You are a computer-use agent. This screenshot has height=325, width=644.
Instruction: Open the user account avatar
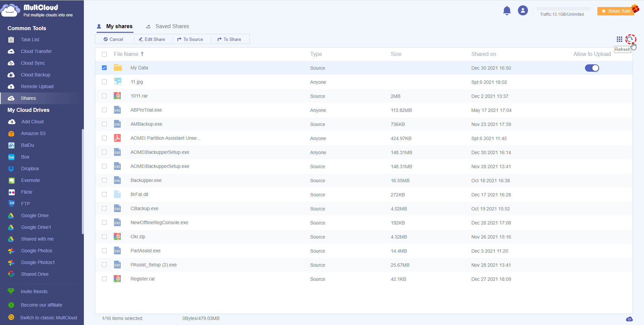point(523,11)
